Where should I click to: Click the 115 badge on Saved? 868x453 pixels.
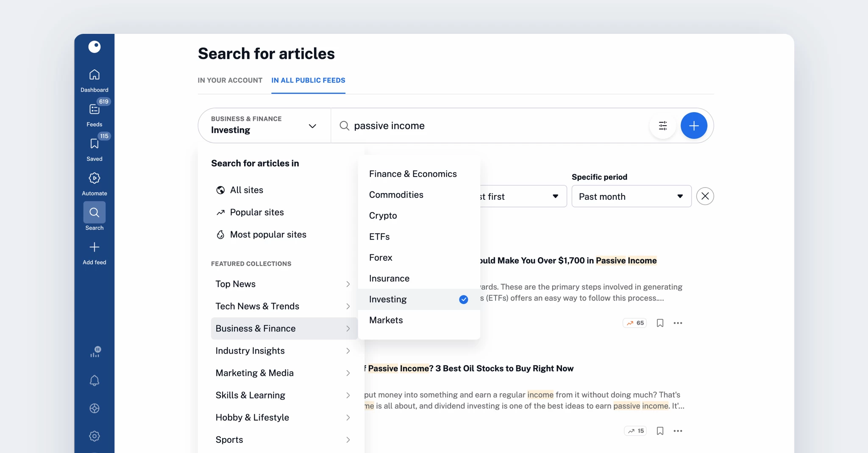tap(104, 136)
